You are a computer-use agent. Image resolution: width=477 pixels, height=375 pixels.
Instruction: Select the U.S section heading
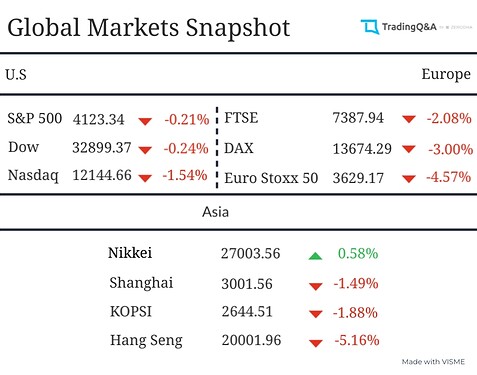(x=16, y=74)
